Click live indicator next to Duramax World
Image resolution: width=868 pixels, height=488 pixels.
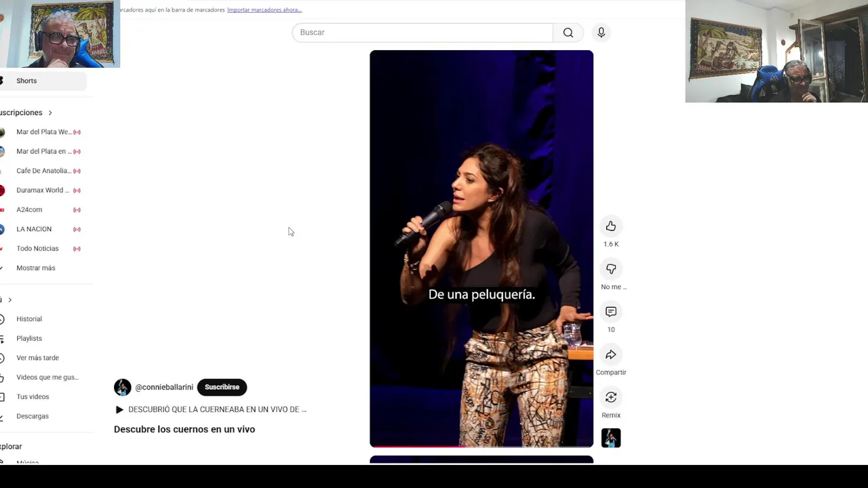point(77,190)
